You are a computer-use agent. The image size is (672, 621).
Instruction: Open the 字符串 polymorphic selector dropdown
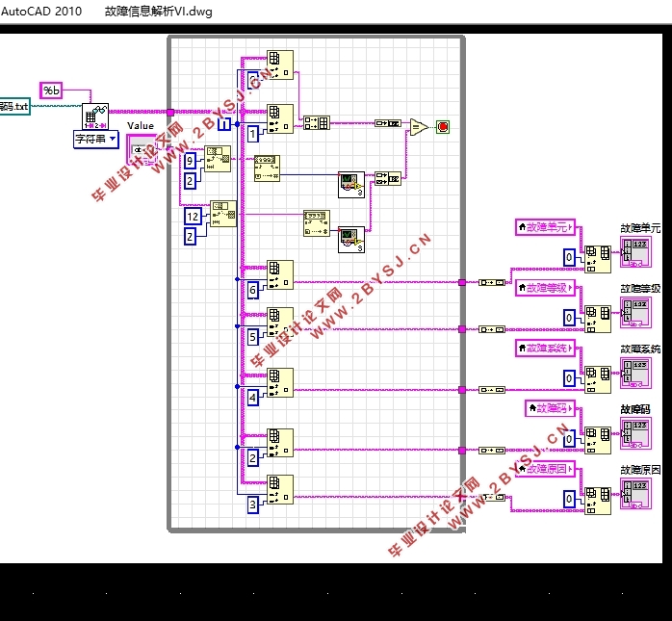click(x=96, y=140)
